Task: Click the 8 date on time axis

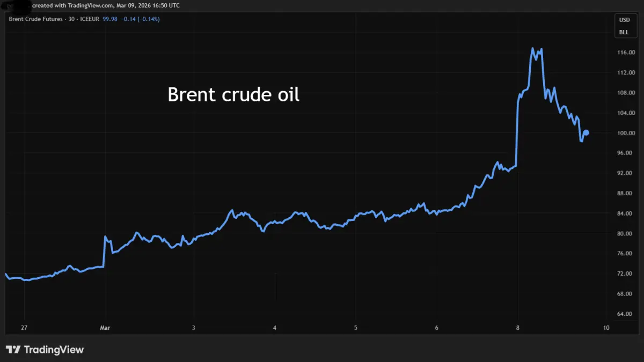Action: [518, 327]
